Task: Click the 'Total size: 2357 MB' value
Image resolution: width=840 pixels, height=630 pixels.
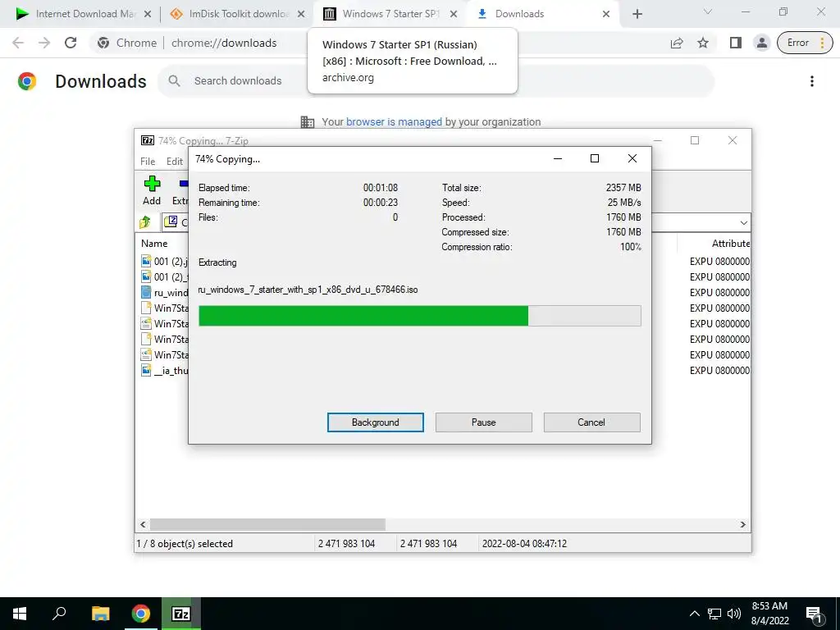Action: [623, 188]
